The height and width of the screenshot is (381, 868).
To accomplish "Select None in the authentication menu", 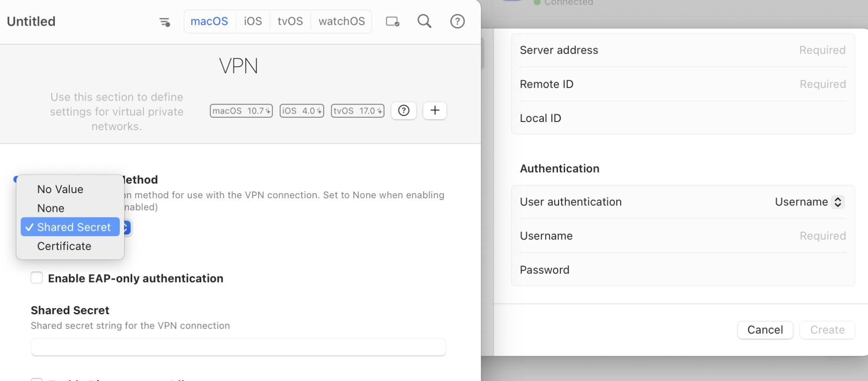I will pos(51,208).
